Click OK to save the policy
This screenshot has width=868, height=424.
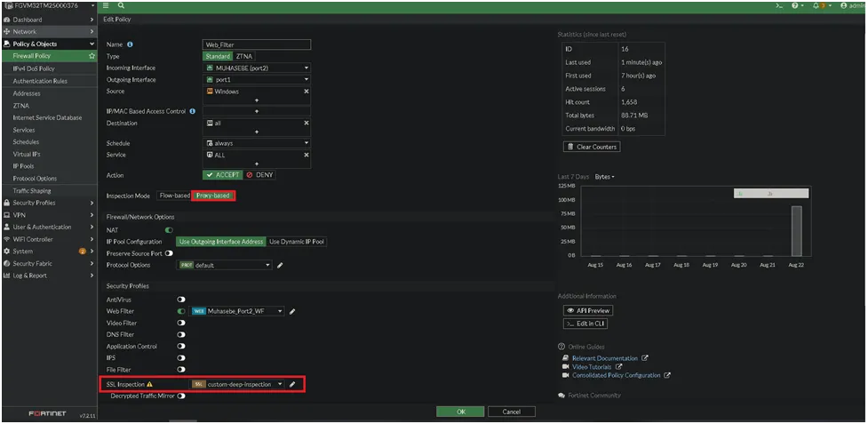click(x=460, y=412)
